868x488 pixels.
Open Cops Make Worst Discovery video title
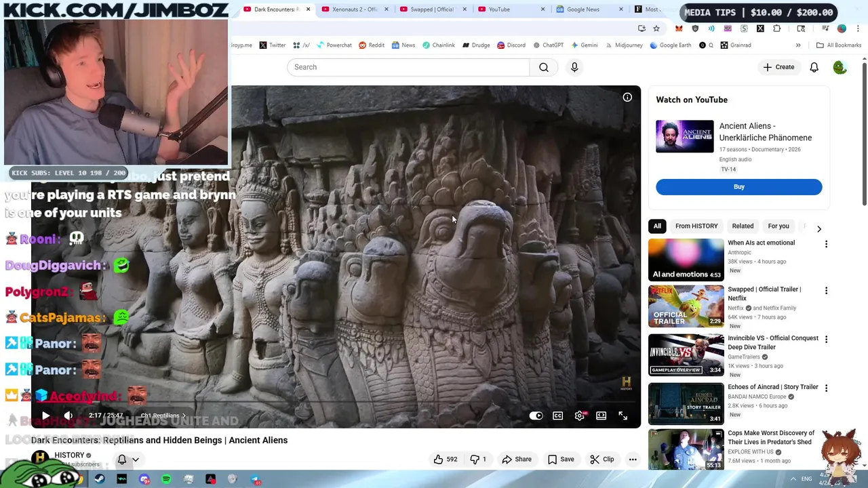point(771,437)
